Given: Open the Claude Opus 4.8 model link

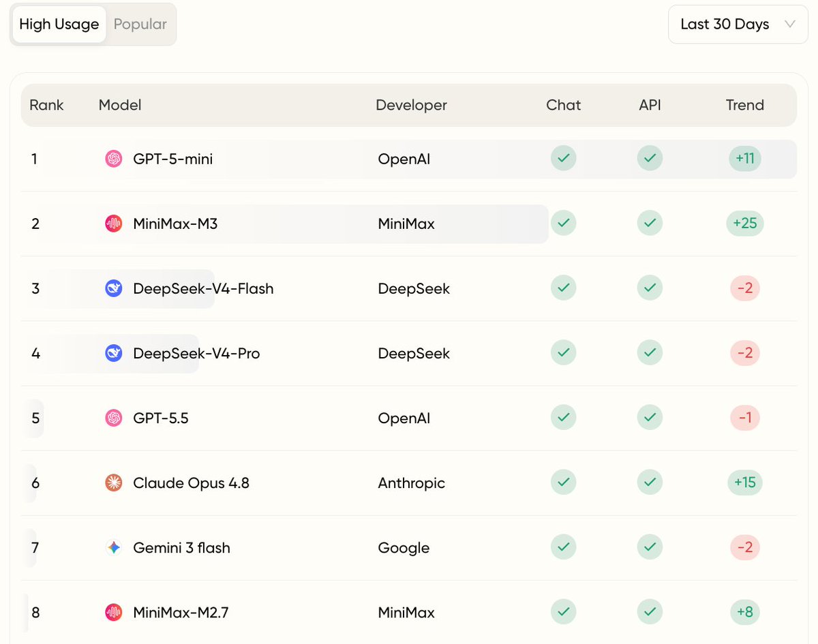Looking at the screenshot, I should coord(192,482).
